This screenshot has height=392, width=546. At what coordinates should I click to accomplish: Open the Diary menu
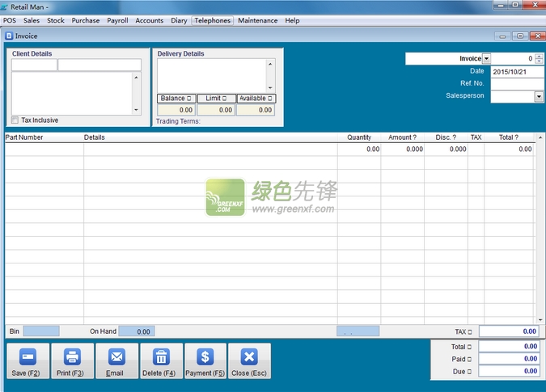tap(179, 20)
